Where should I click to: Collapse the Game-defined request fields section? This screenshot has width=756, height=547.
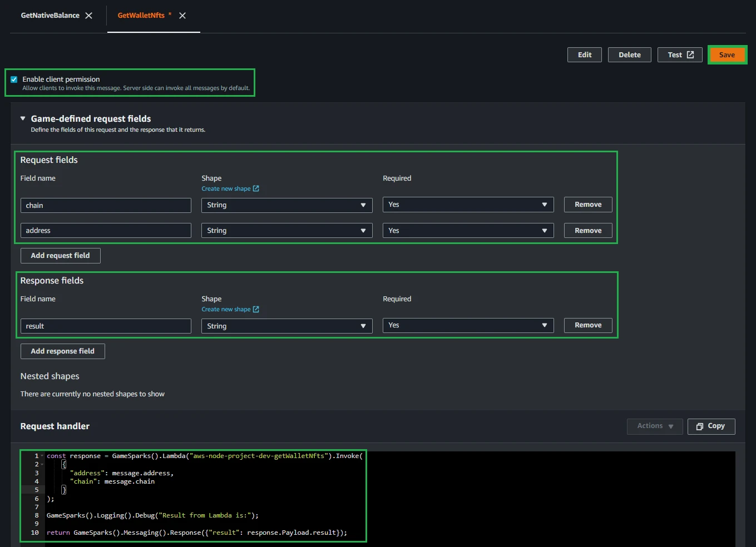23,118
